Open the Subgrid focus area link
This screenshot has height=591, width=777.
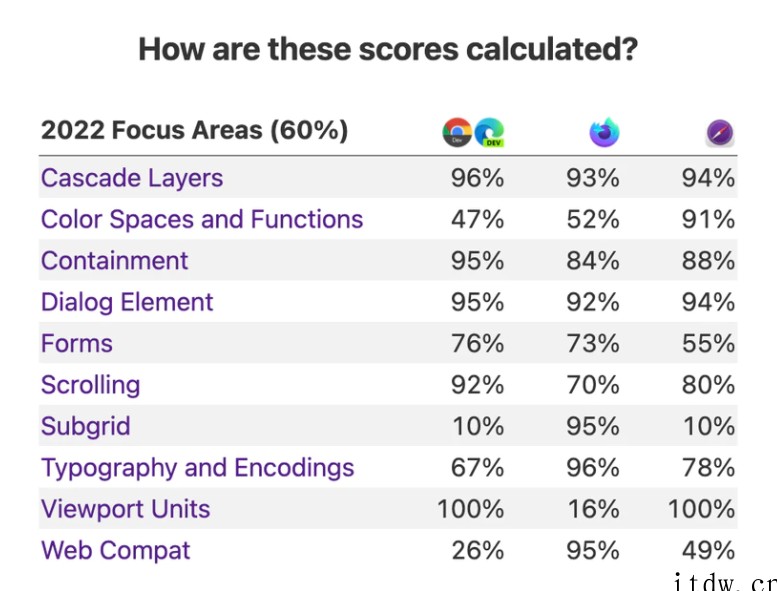pyautogui.click(x=86, y=426)
